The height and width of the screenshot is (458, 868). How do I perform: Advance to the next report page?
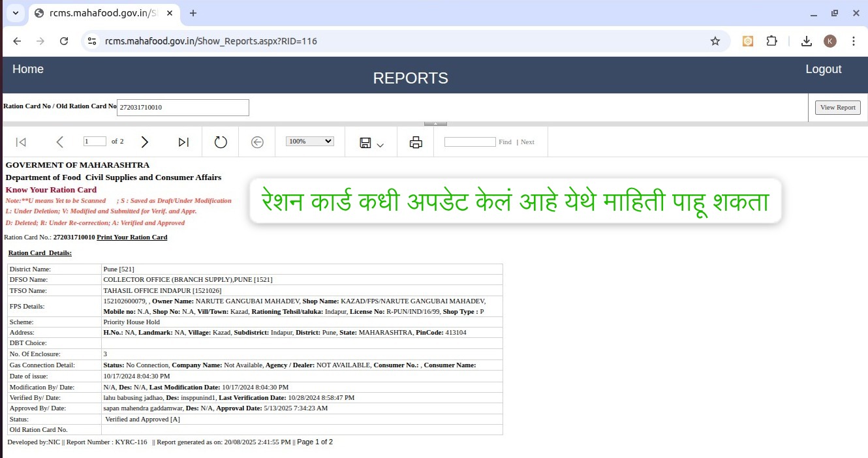145,142
